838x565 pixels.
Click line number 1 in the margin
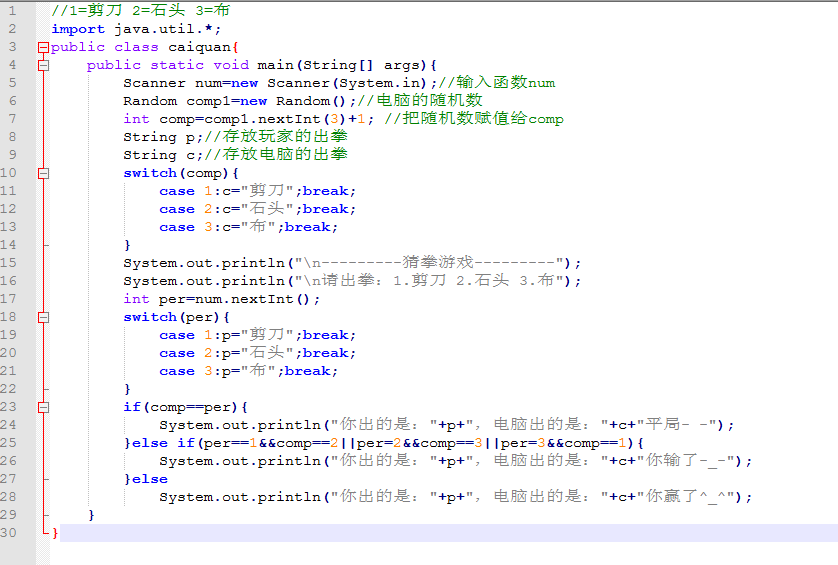tap(12, 11)
